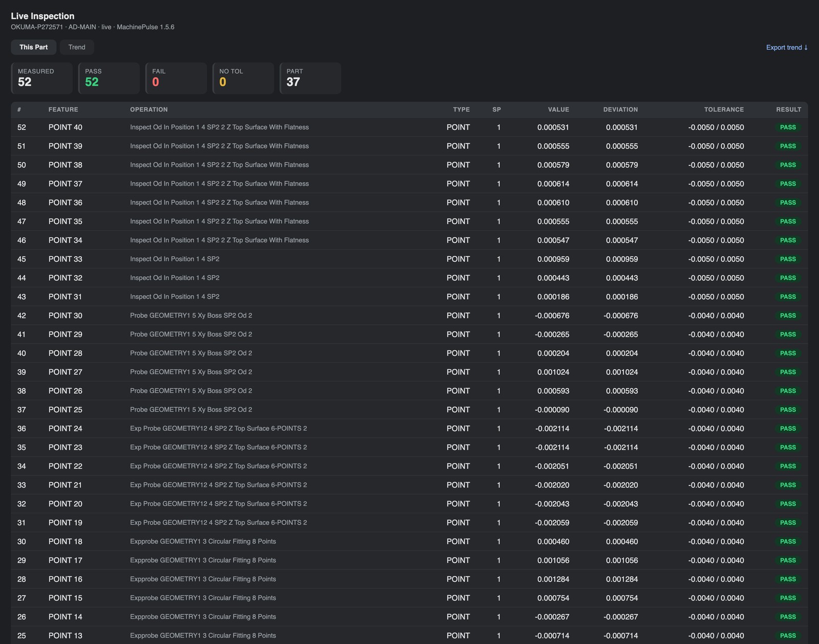Click operation text in POINT 19 row
Screen dimensions: 819x644
pos(219,523)
